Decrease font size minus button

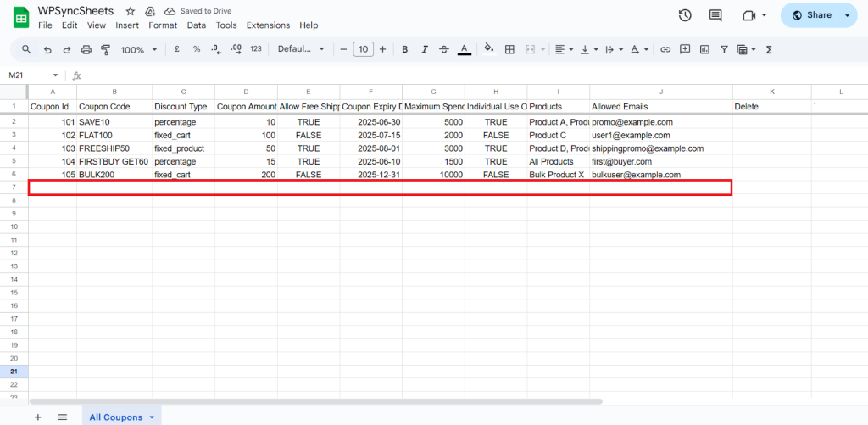[343, 49]
